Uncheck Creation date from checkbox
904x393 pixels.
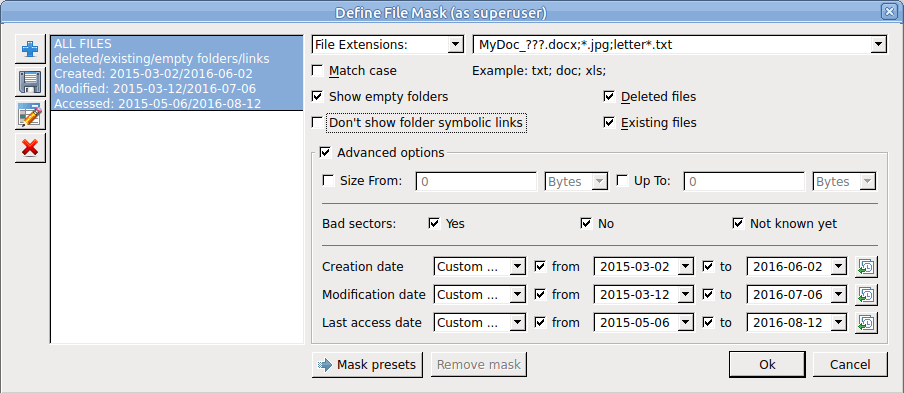540,266
